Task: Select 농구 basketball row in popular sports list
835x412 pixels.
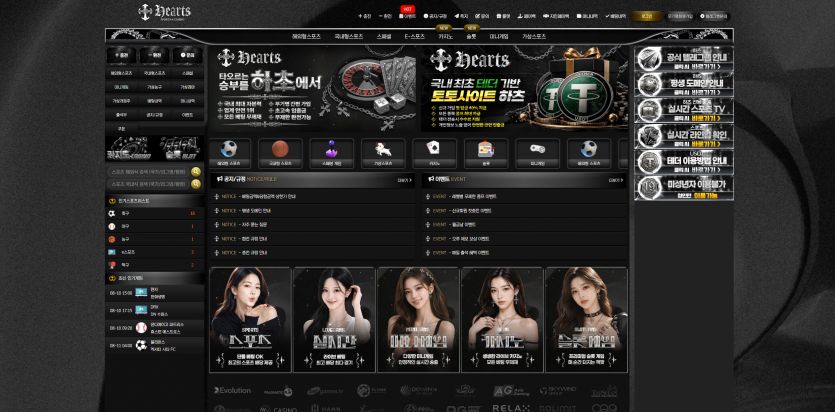Action: (154, 239)
